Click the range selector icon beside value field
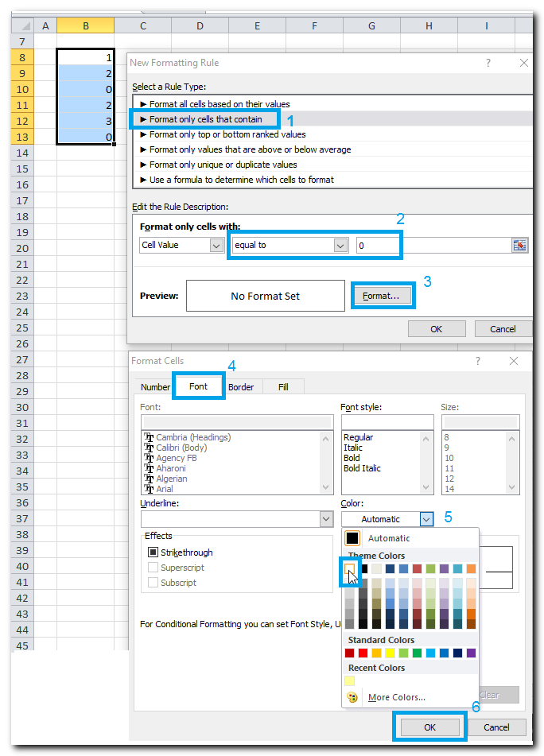Image resolution: width=544 pixels, height=756 pixels. tap(520, 246)
